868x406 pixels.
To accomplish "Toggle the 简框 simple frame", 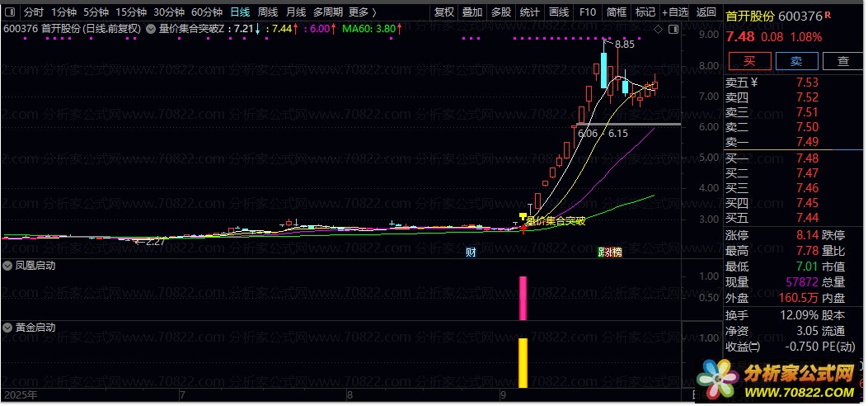I will (616, 12).
